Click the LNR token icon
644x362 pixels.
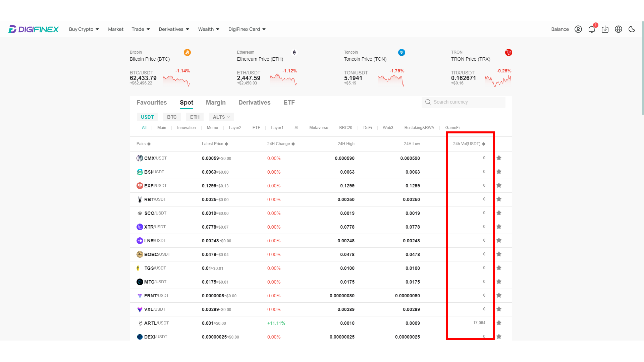pos(140,241)
